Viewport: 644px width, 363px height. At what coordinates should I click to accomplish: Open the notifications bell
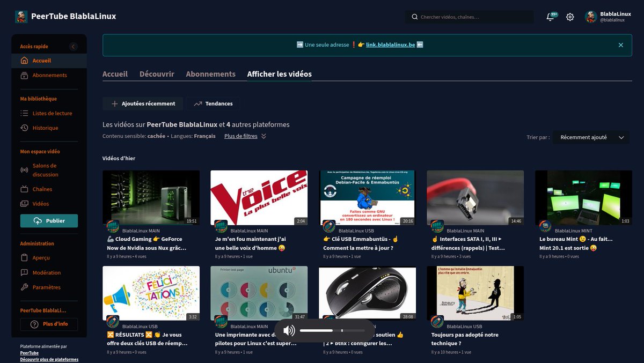click(550, 17)
